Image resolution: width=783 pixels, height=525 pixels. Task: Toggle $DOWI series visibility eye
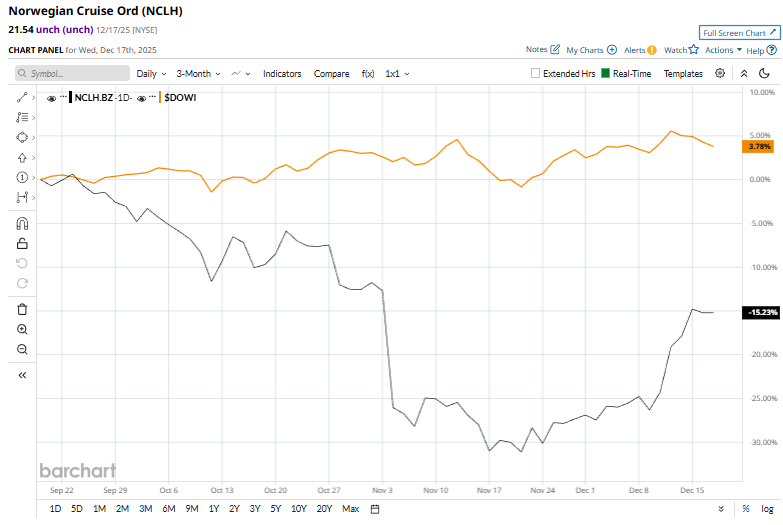(x=141, y=98)
